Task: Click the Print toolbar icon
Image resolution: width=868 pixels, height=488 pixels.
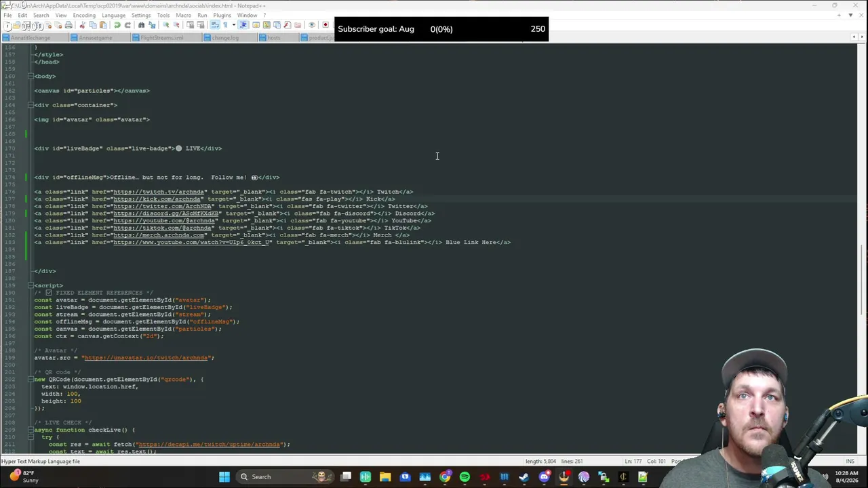Action: coord(69,25)
